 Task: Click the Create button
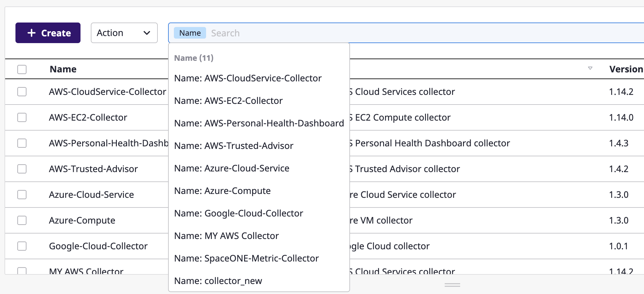(48, 33)
